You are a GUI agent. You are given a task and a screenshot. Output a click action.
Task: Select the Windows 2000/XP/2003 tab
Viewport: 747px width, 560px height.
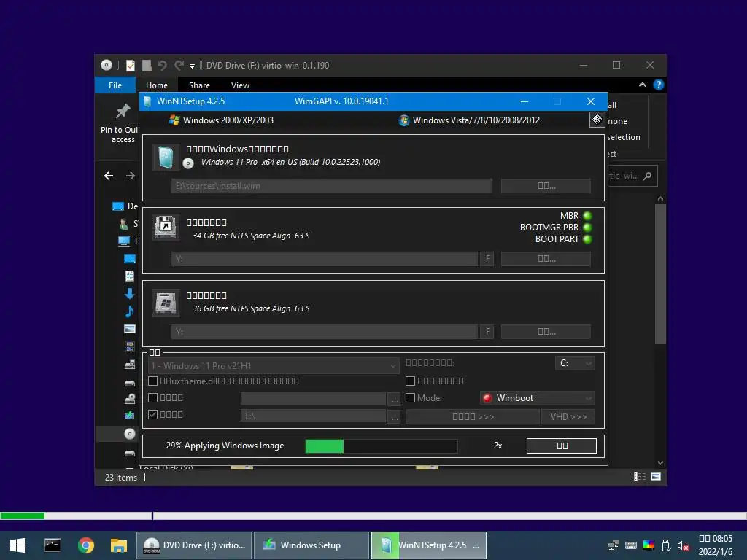click(x=221, y=120)
